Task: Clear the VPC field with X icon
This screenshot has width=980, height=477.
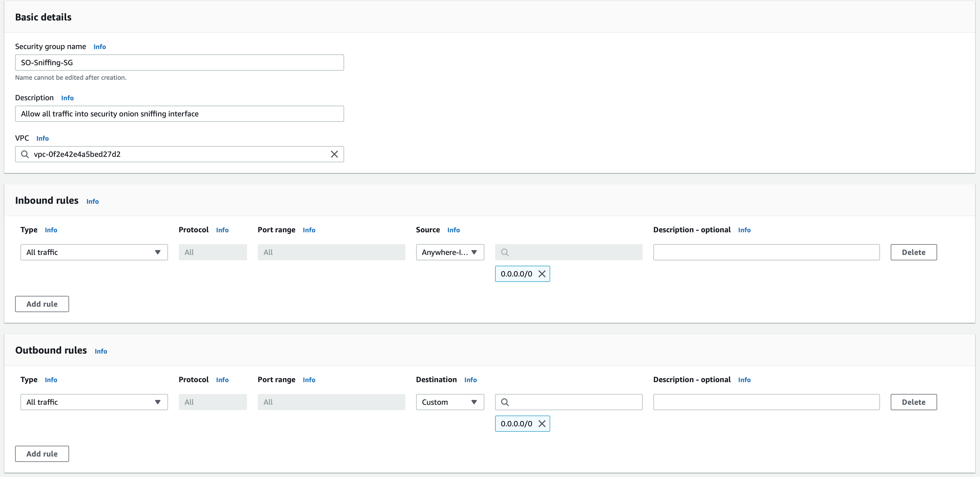Action: (334, 154)
